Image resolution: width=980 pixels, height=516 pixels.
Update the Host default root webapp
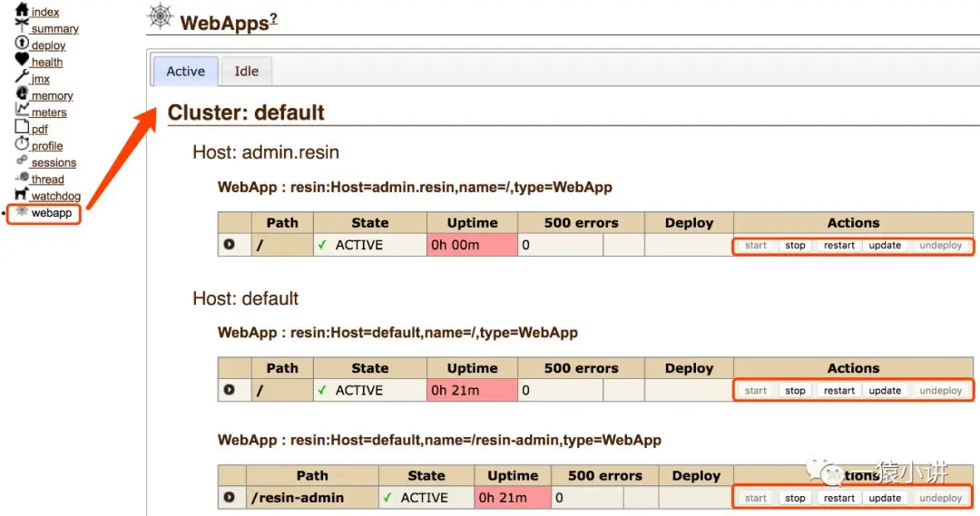(x=885, y=391)
